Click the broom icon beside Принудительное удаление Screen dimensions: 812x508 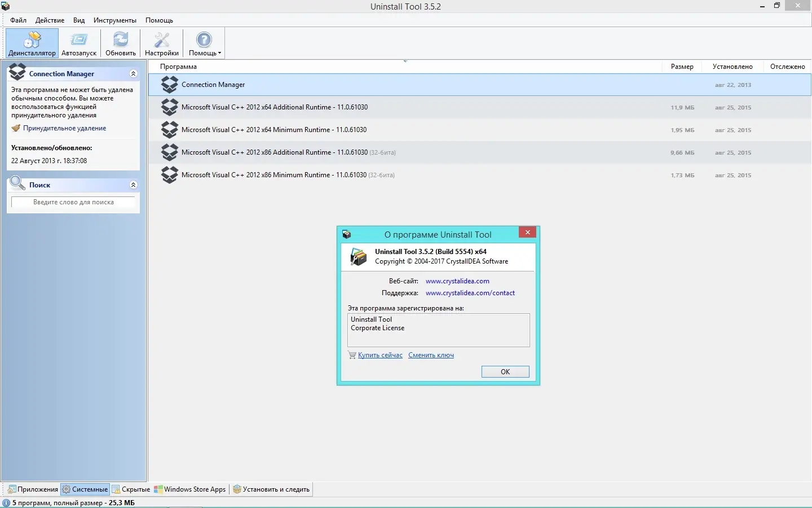tap(16, 128)
